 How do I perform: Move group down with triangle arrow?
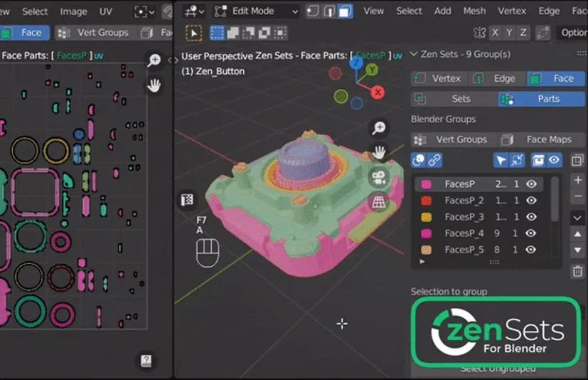tap(578, 250)
